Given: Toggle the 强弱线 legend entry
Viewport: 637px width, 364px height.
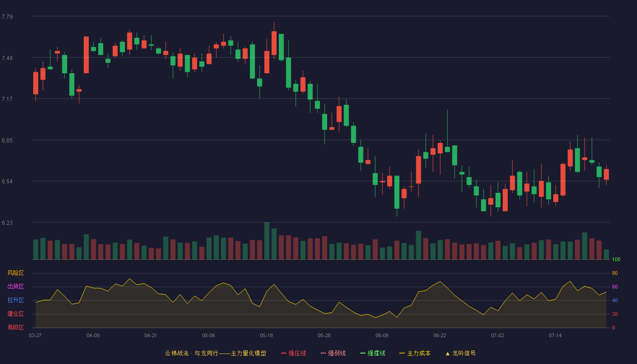Looking at the screenshot, I should (333, 353).
